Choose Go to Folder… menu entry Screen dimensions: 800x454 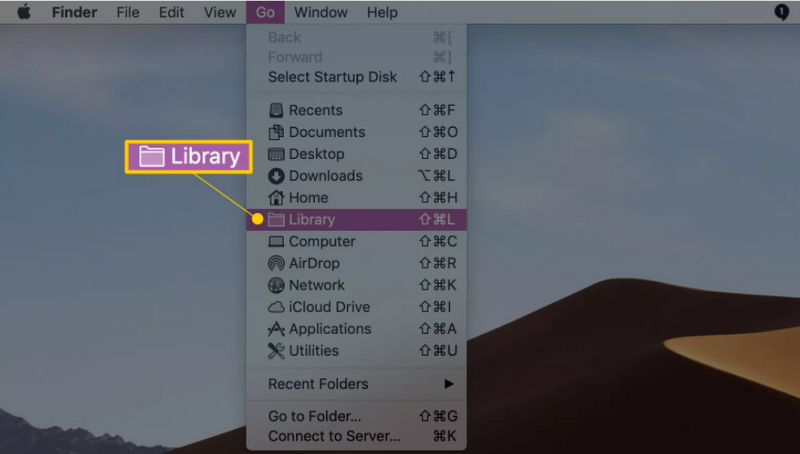tap(356, 416)
